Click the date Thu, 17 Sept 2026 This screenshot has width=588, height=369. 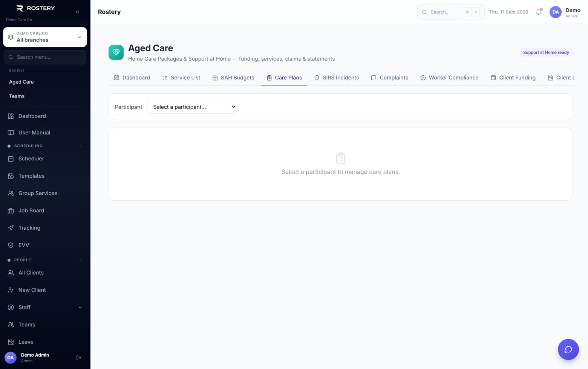[x=508, y=12]
